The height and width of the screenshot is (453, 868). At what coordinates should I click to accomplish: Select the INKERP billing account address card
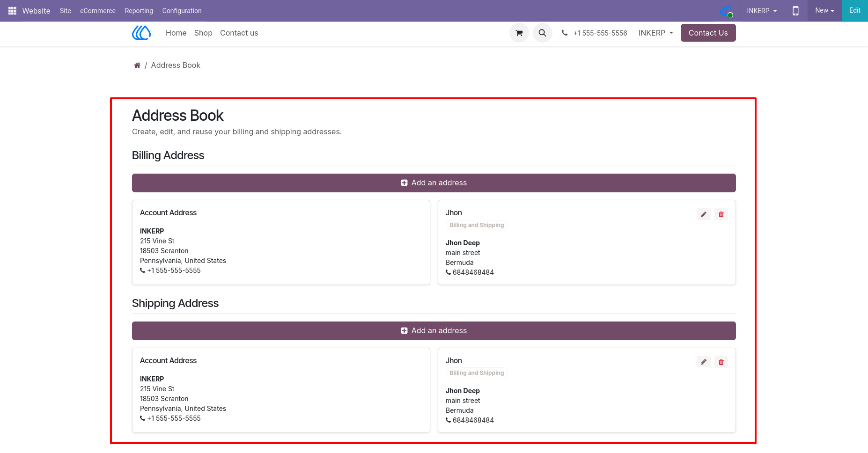coord(281,242)
